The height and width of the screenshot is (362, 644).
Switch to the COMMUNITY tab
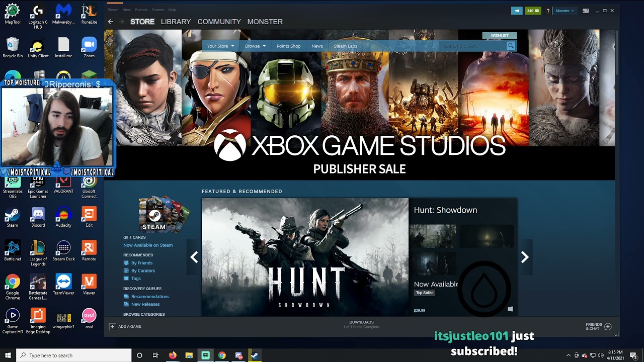pyautogui.click(x=219, y=22)
